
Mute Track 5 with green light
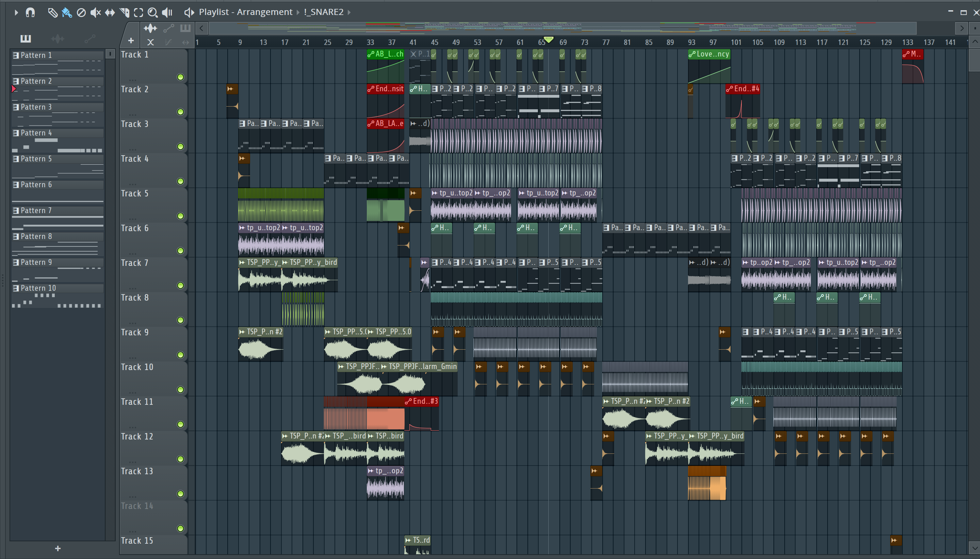click(x=180, y=216)
